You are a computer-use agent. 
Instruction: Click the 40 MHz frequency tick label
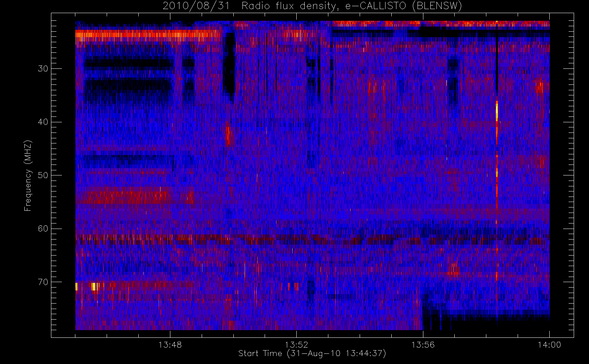point(43,122)
